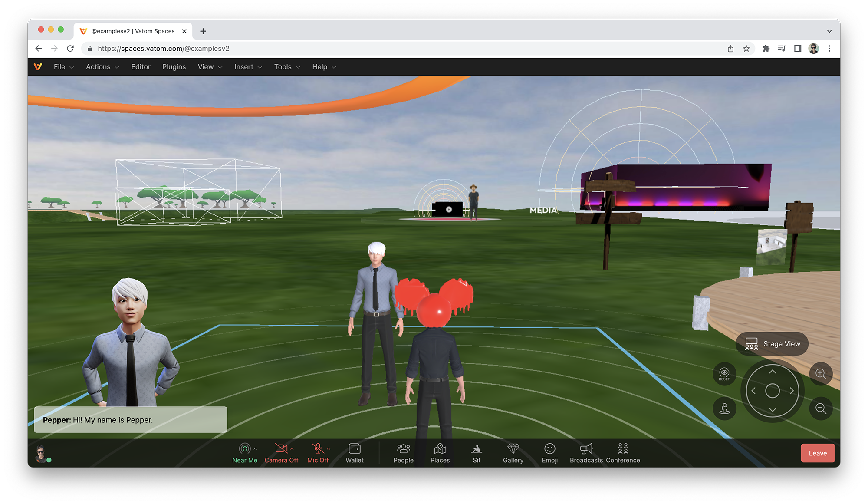Turn the camera on
The width and height of the screenshot is (868, 504).
click(x=281, y=453)
